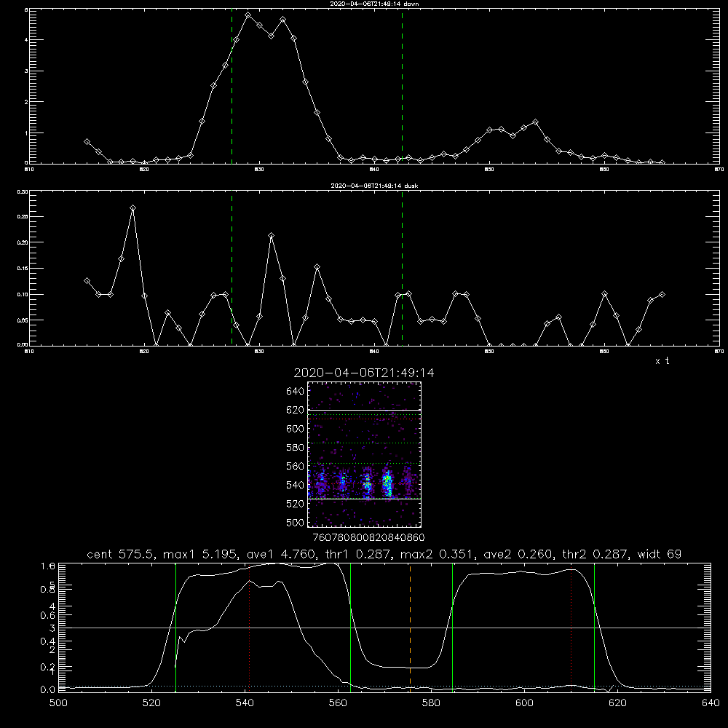
Task: Select the red dotted line near 541
Action: click(250, 627)
